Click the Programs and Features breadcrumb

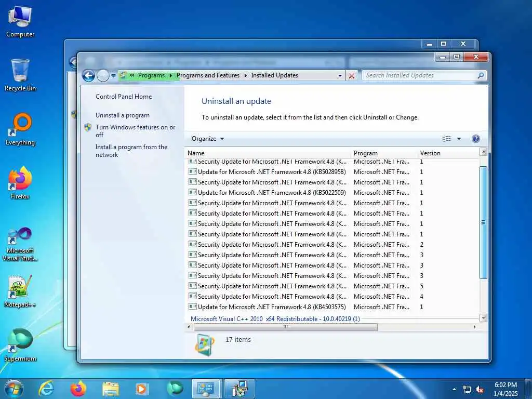[208, 75]
